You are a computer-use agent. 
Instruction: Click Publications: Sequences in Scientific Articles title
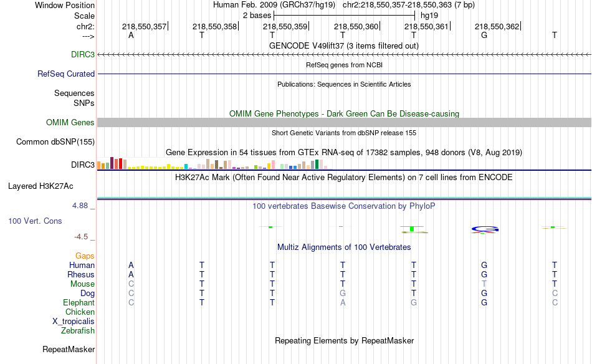tap(344, 84)
